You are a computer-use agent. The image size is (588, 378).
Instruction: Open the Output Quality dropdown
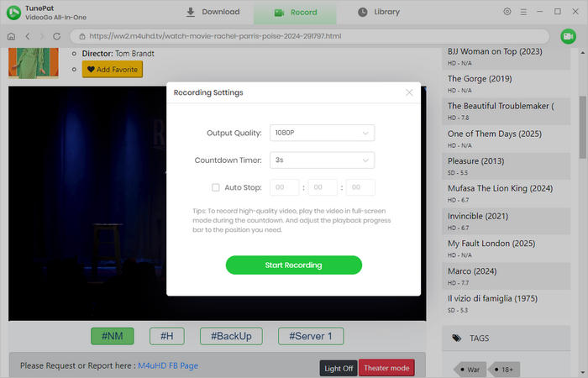pos(322,133)
